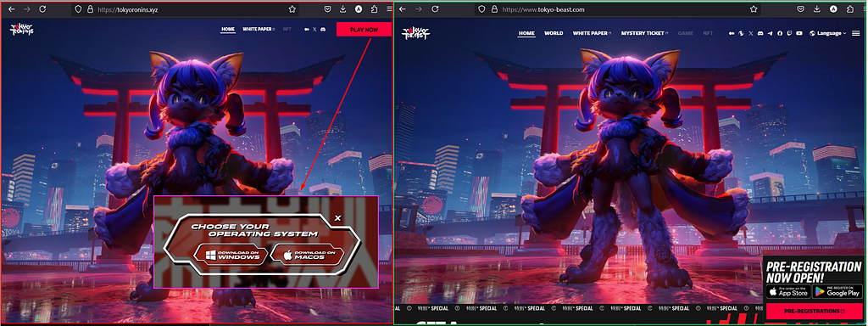Viewport: 868px width, 326px height.
Task: Open Firefox hamburger menu in tokyoronins.xyz window
Action: (x=389, y=9)
